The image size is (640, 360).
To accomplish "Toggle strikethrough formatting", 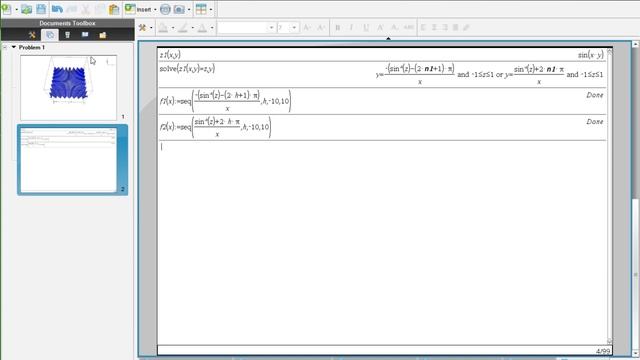I will pyautogui.click(x=409, y=28).
